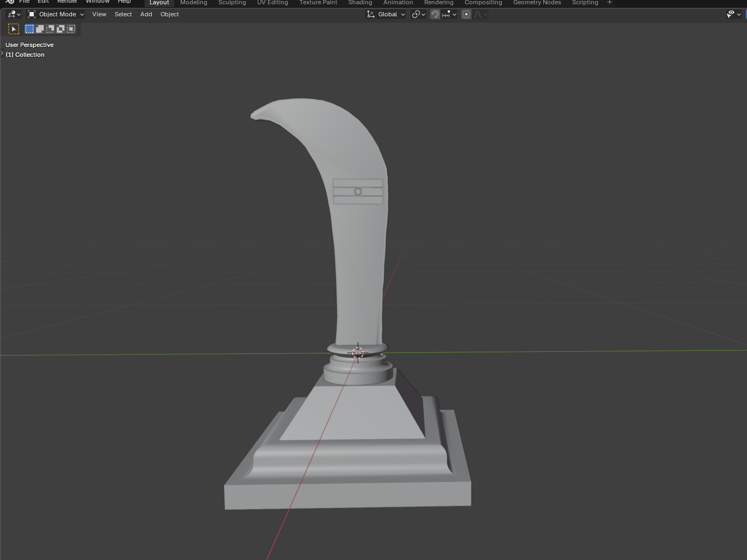Open the Object Mode dropdown
747x560 pixels.
tap(56, 14)
